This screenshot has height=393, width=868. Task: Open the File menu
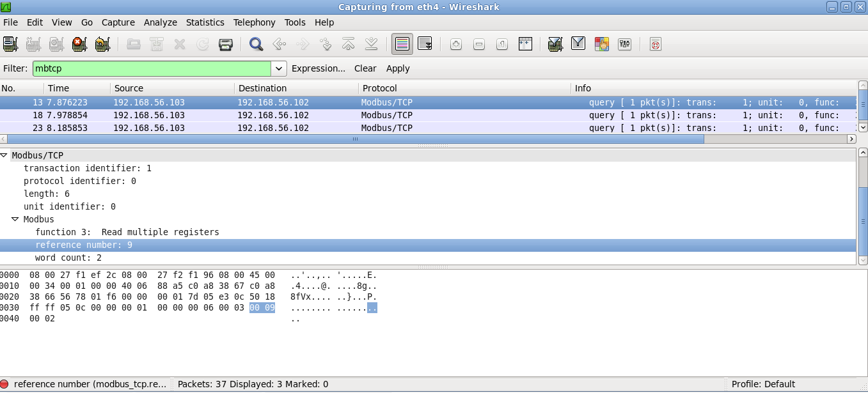11,22
